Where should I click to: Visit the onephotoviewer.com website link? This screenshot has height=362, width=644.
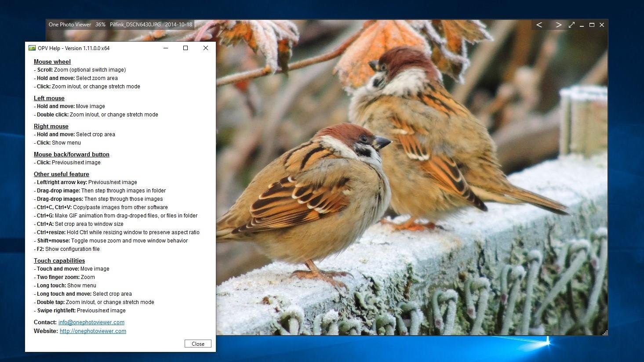[93, 331]
